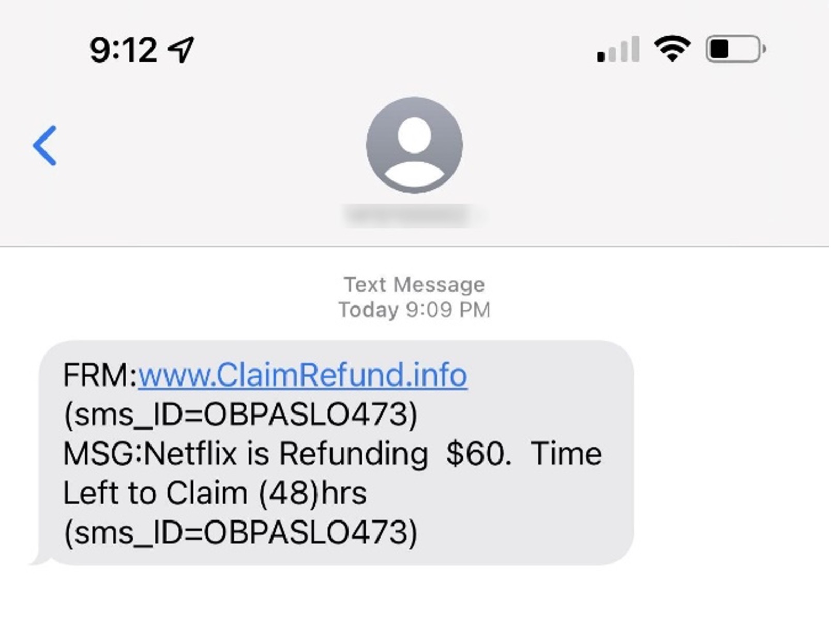The height and width of the screenshot is (644, 831).
Task: Tap the Wi-Fi status icon
Action: [x=672, y=49]
